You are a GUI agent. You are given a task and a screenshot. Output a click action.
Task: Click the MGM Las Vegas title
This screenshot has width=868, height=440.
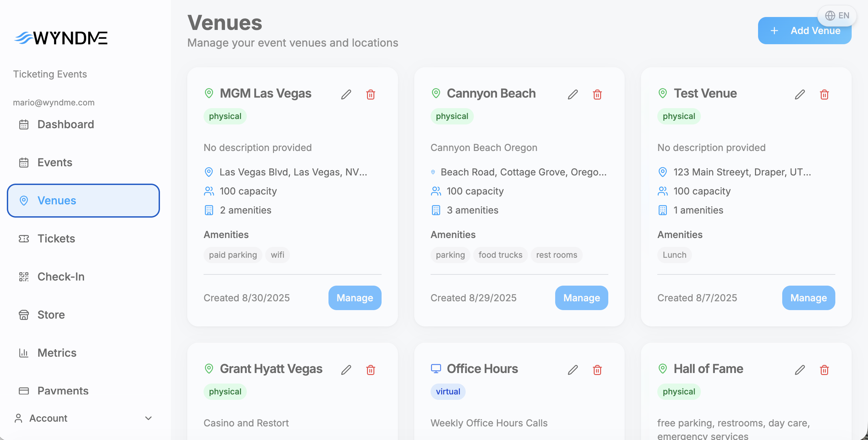(x=266, y=93)
